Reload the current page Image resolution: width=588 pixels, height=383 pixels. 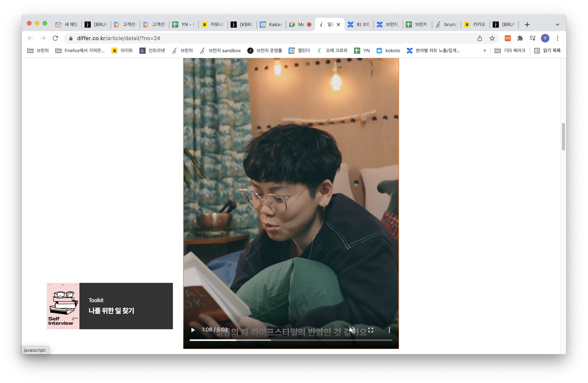[55, 38]
